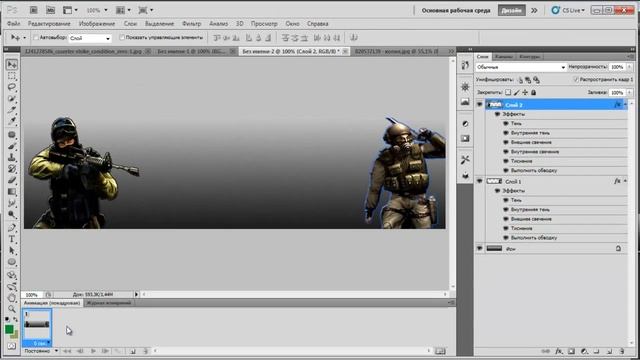Select the Eyedropper tool

12,121
